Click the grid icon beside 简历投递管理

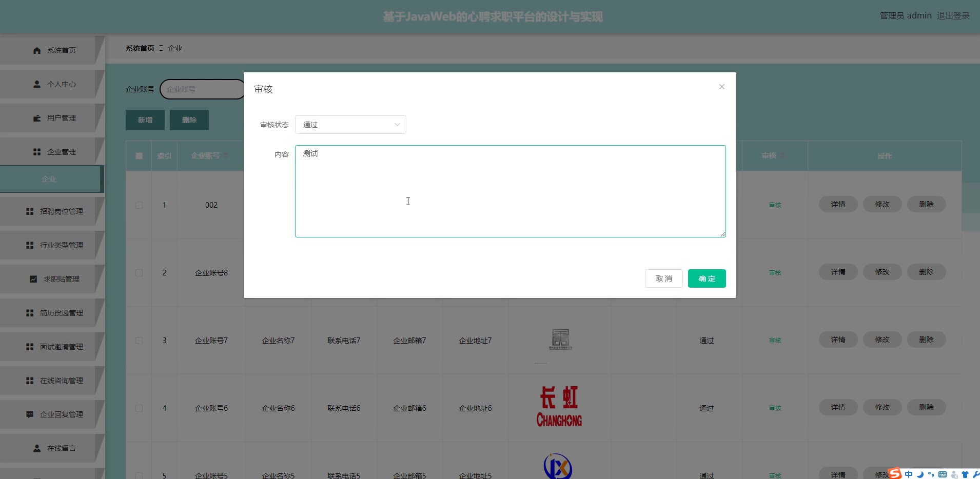click(x=30, y=313)
